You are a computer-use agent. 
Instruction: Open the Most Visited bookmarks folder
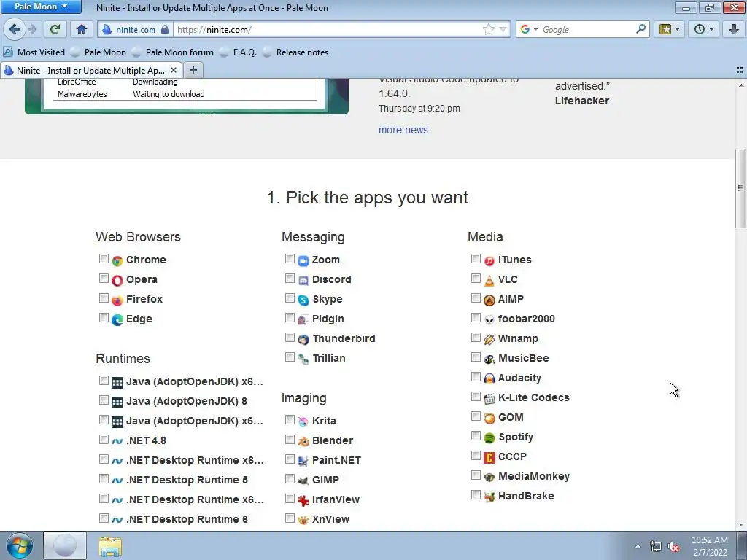pos(34,52)
